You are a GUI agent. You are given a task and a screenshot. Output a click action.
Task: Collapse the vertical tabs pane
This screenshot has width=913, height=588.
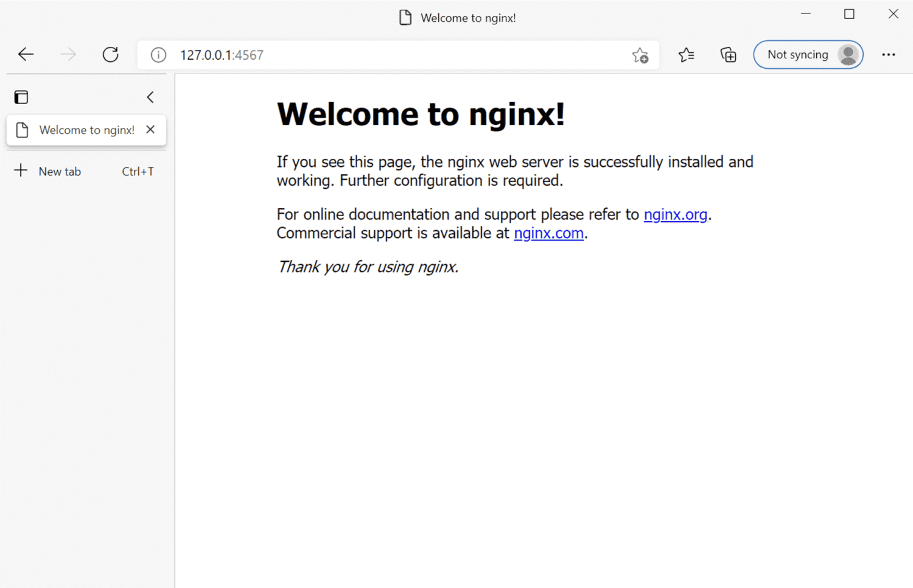coord(150,97)
